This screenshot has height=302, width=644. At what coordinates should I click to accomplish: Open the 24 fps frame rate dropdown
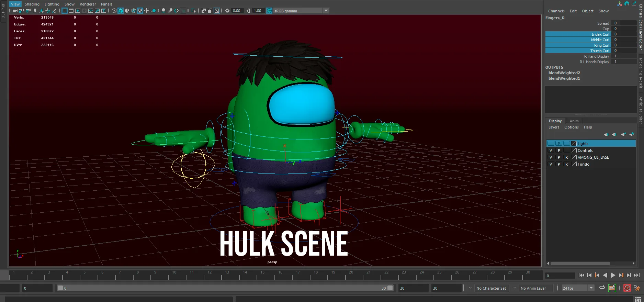click(578, 288)
